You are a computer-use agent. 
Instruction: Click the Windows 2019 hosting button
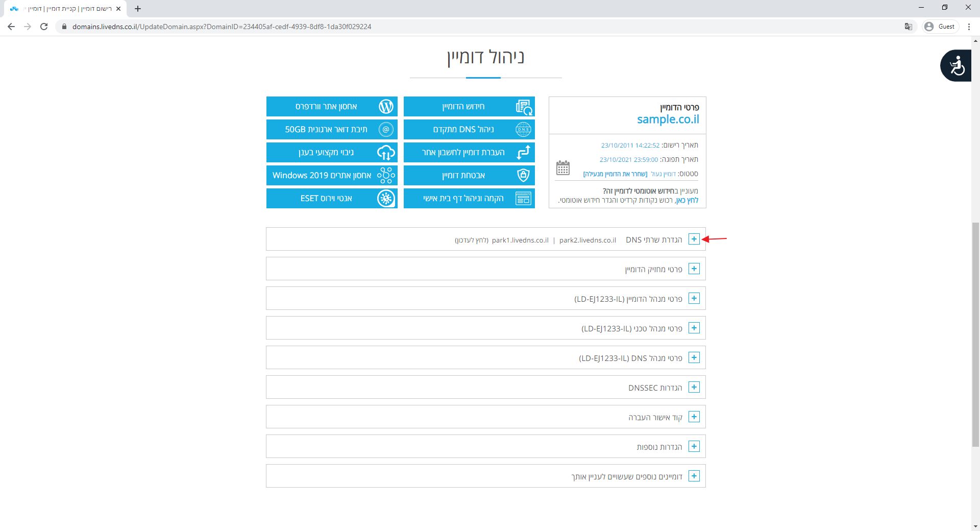coord(331,175)
